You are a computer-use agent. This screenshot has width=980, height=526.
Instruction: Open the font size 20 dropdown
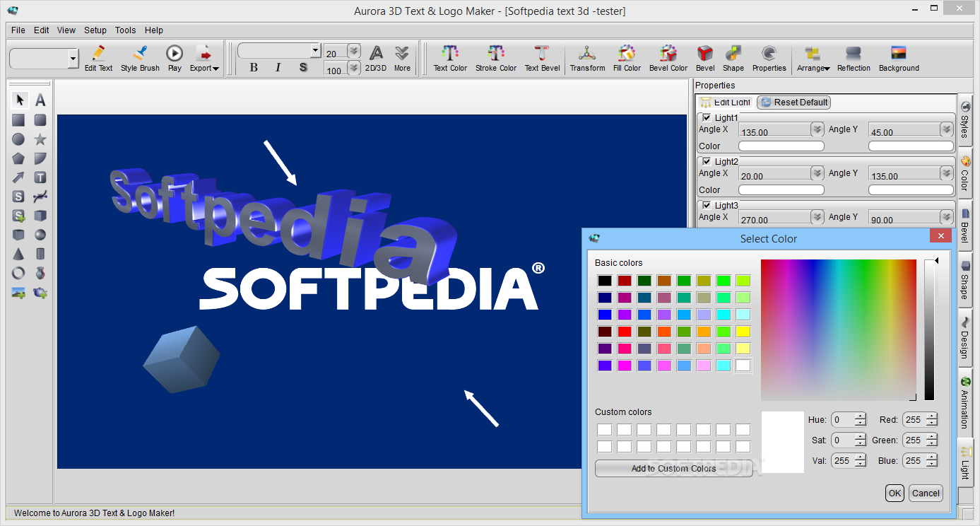click(353, 51)
